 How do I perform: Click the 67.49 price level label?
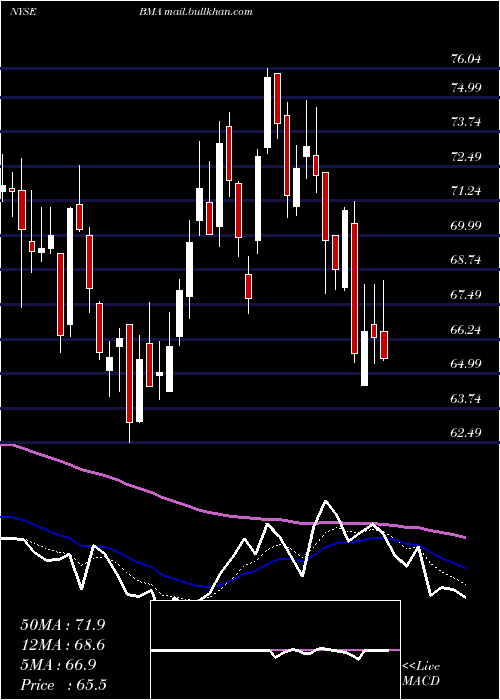coord(467,295)
